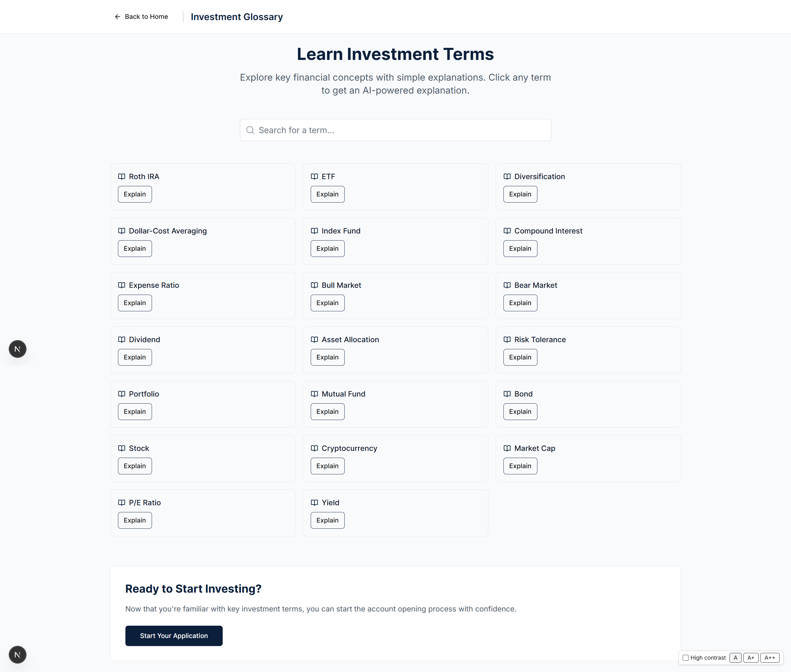Click the book icon beside Market Cap
791x672 pixels.
[x=507, y=448]
